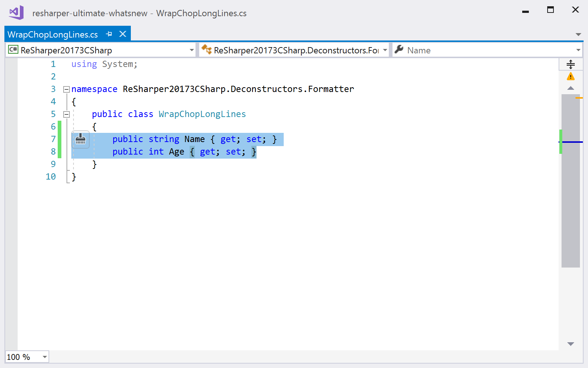
Task: Close the Visual Studio window
Action: tap(576, 10)
